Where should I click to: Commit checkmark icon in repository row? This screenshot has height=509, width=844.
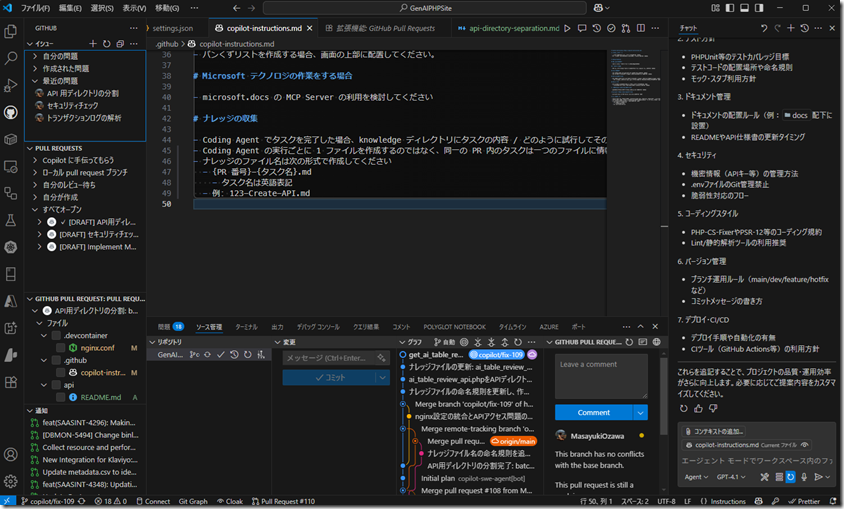[x=221, y=355]
